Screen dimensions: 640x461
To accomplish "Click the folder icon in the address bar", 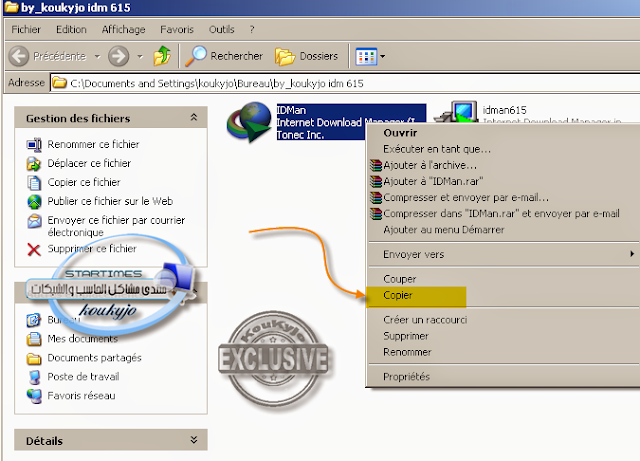I will (x=60, y=83).
